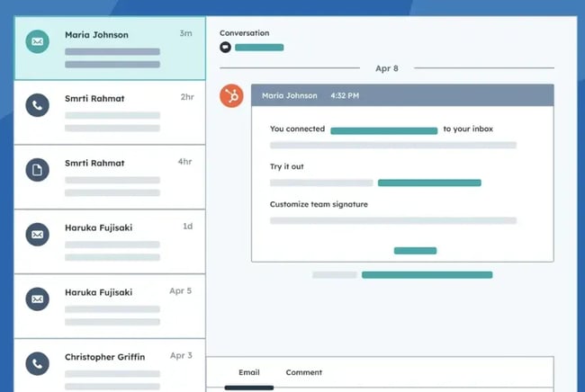Screen dimensions: 585x392
Task: Click the Maria Johnson 4:32 PM message header
Action: [402, 95]
